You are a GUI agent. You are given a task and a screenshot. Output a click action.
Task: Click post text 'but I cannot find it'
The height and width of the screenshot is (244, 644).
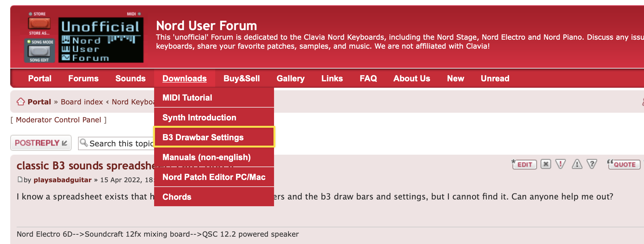click(469, 196)
